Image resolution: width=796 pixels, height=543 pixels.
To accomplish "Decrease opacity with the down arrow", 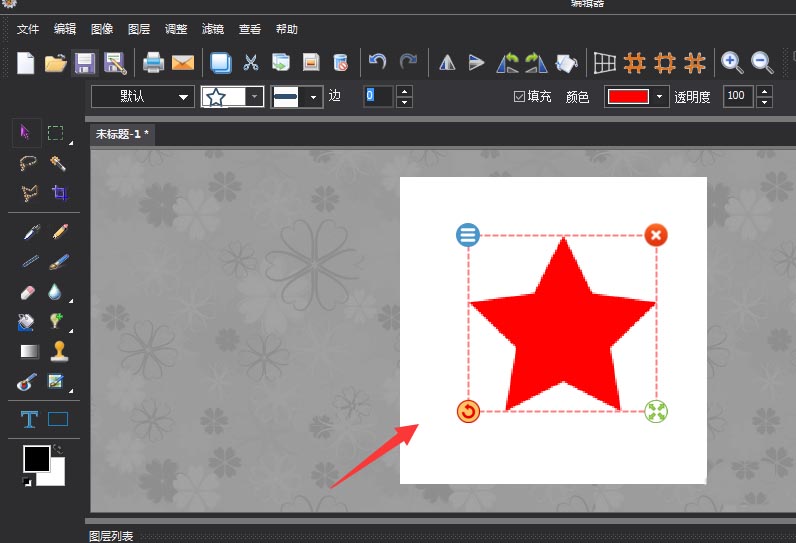I will pos(765,102).
